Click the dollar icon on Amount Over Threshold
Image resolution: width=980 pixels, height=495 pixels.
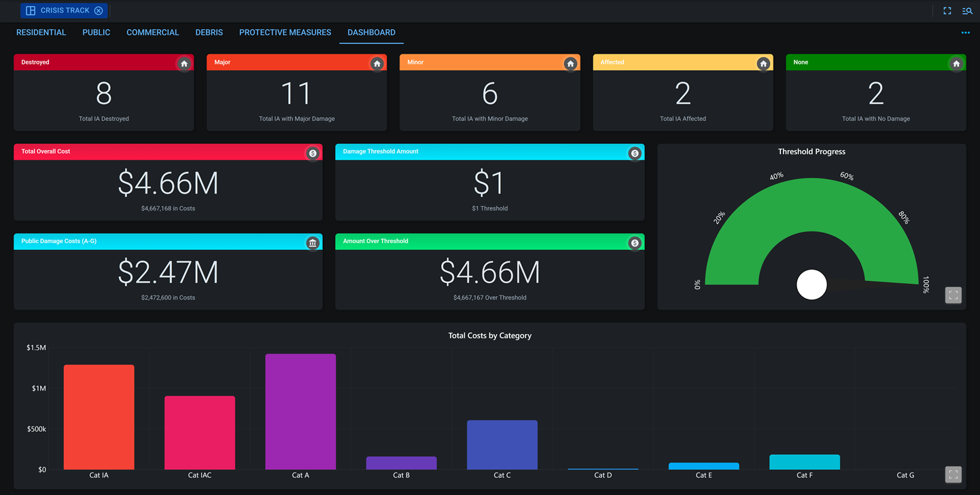click(635, 242)
